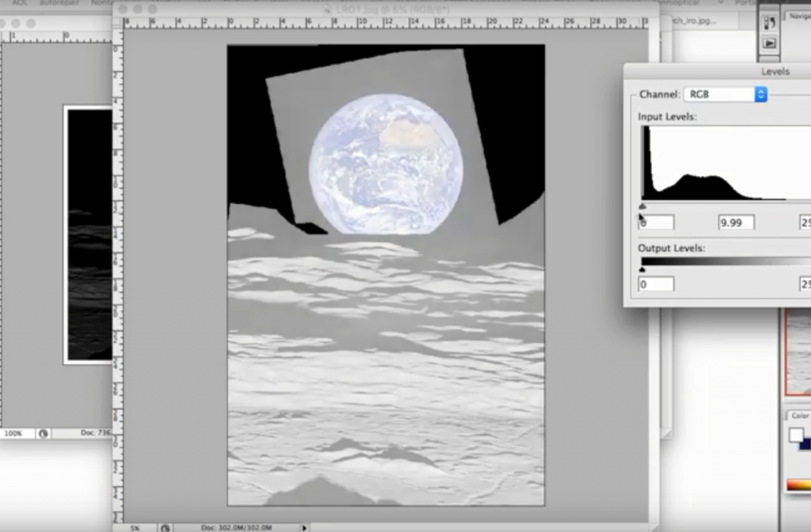Screen dimensions: 811x532
Task: Switch to the Color panel tab
Action: (x=799, y=416)
